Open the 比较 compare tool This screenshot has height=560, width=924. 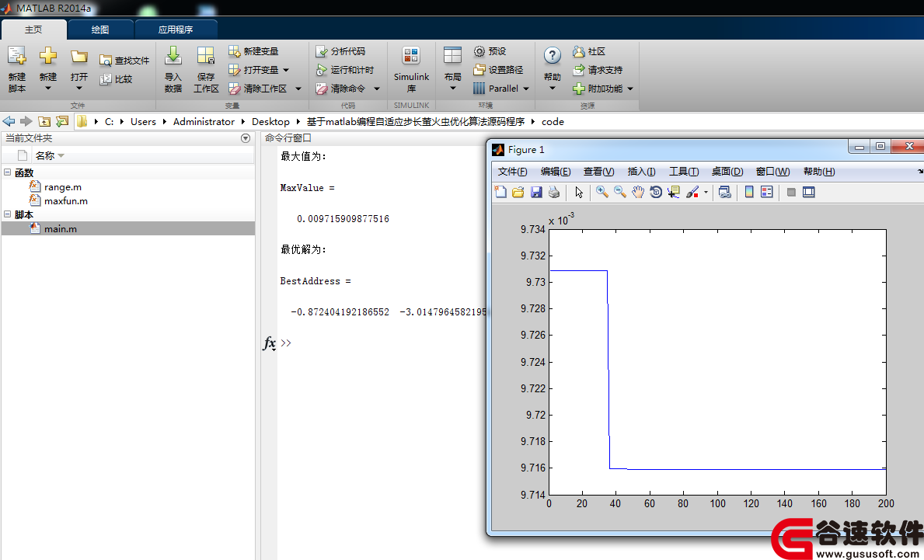(116, 79)
